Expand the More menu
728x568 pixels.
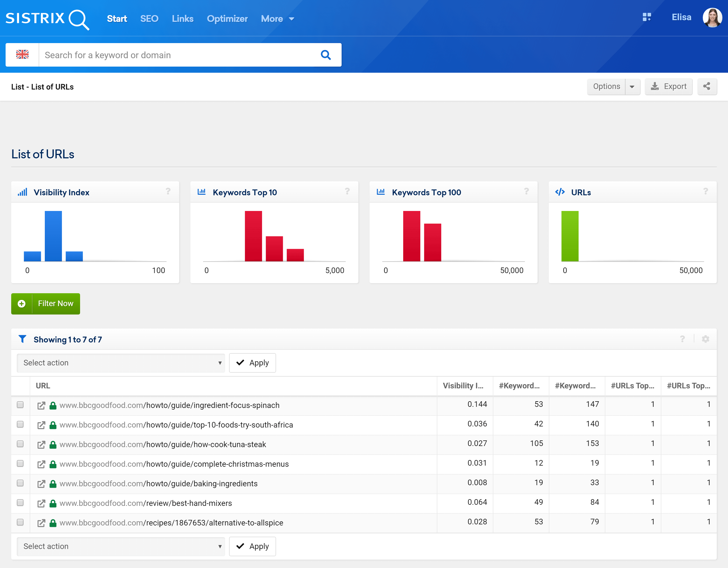(x=278, y=19)
